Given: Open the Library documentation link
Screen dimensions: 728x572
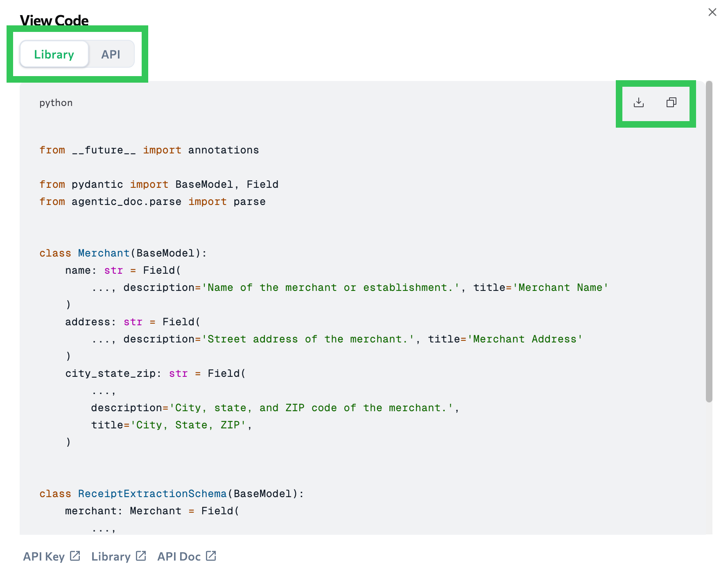Looking at the screenshot, I should (x=111, y=555).
